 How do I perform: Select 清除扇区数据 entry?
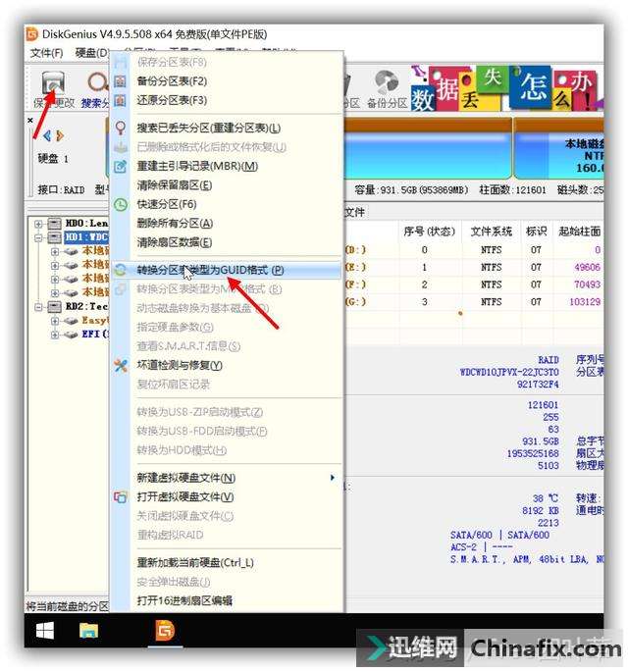(x=175, y=242)
